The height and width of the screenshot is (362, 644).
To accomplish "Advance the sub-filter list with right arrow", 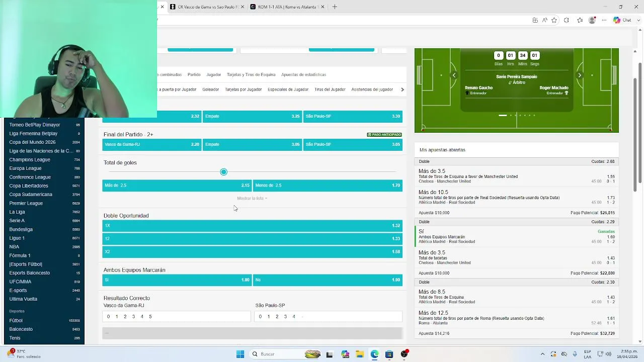I will 402,89.
